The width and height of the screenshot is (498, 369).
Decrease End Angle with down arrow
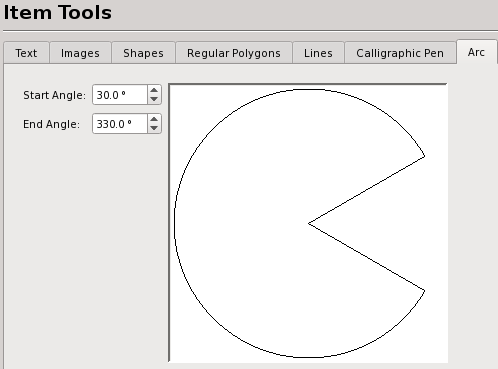[154, 128]
